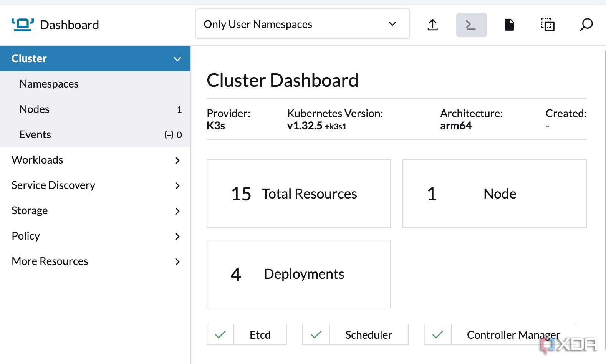Click the Copy KubeConfig to clipboard icon
The height and width of the screenshot is (364, 606).
(x=548, y=25)
